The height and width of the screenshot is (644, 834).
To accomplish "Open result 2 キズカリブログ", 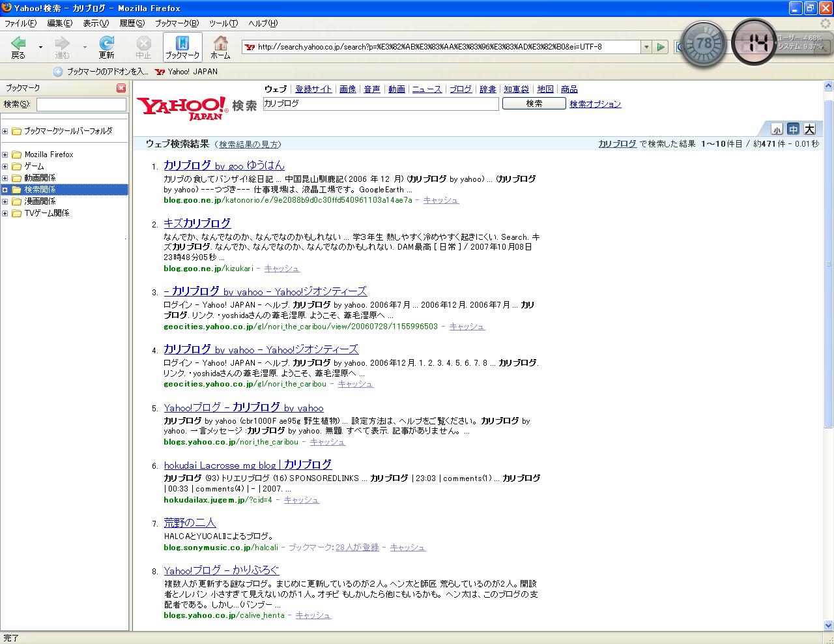I will coord(197,223).
